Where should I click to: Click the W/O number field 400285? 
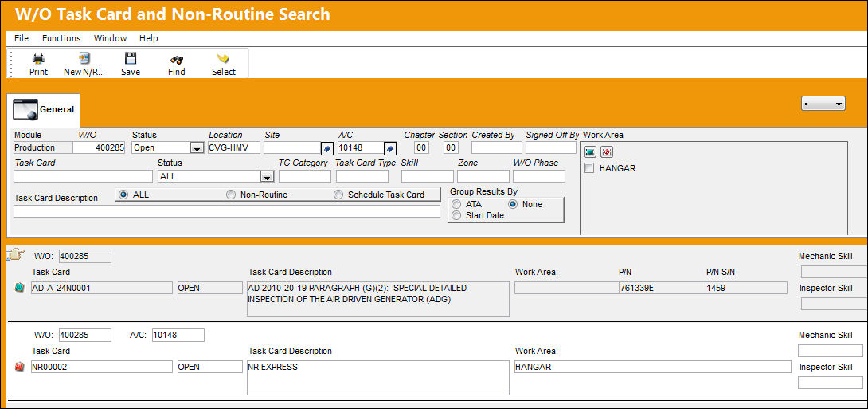pos(100,147)
